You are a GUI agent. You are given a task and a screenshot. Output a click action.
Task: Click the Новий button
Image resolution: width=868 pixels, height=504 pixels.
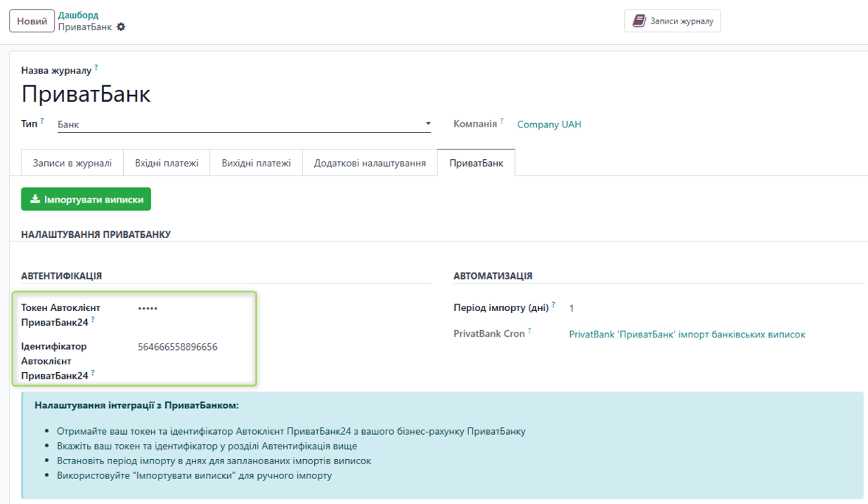point(31,20)
